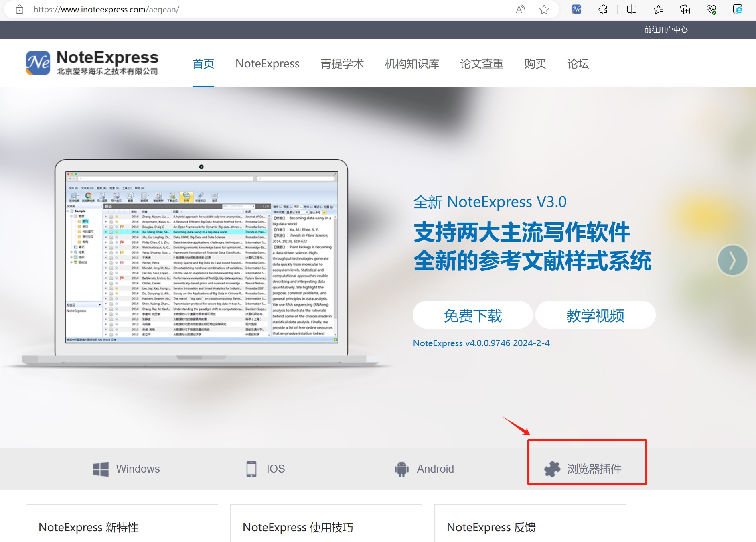Screen dimensions: 756x542
Task: Open the NoteExpress nav menu item
Action: [268, 64]
